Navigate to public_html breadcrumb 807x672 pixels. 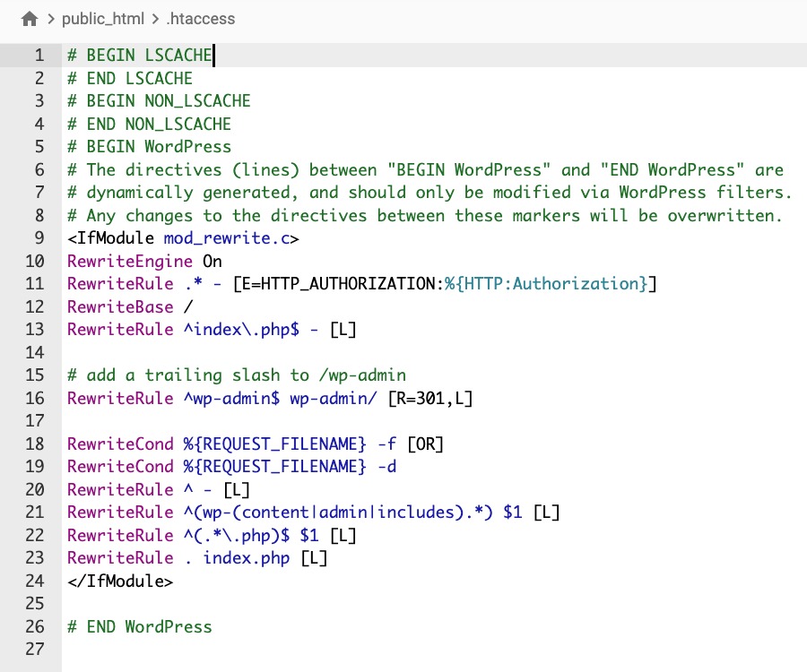coord(103,19)
